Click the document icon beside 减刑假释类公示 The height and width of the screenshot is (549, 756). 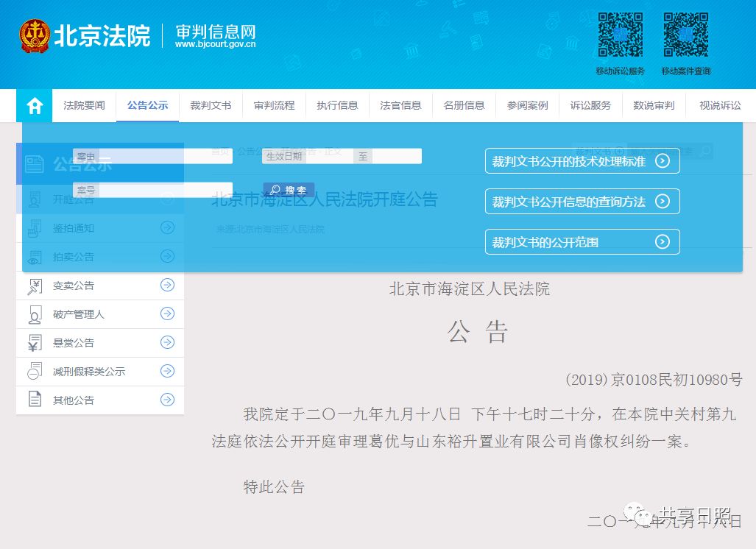tap(35, 371)
